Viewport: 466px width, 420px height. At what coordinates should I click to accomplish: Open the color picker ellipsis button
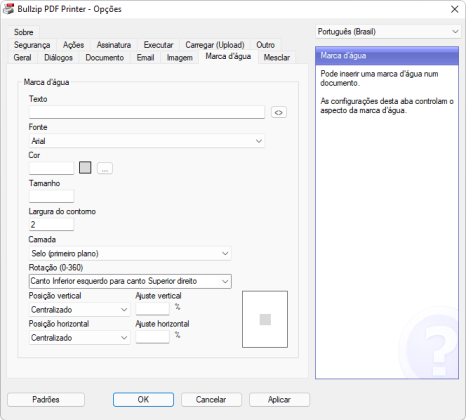105,168
